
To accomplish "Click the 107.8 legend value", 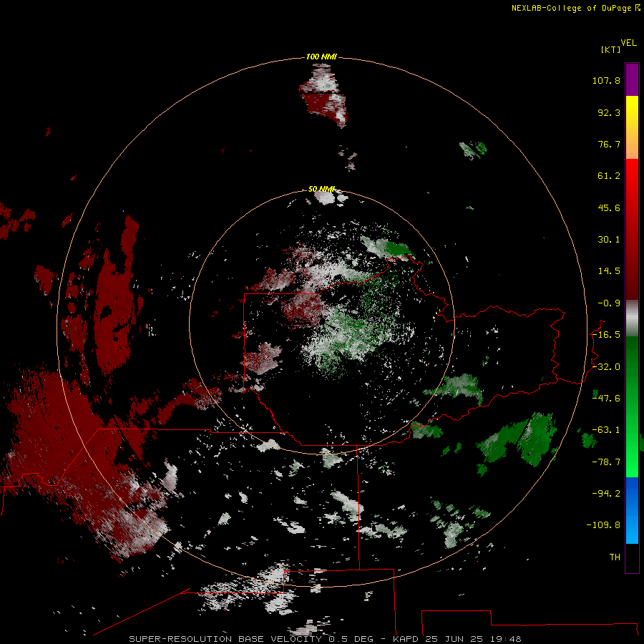I will (x=606, y=80).
